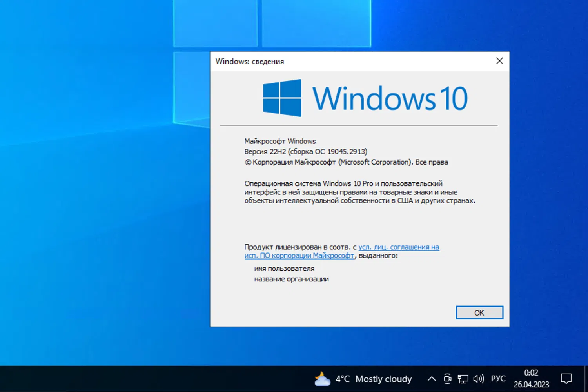The height and width of the screenshot is (392, 588).
Task: Click the cloud weather icon on taskbar
Action: pyautogui.click(x=322, y=379)
